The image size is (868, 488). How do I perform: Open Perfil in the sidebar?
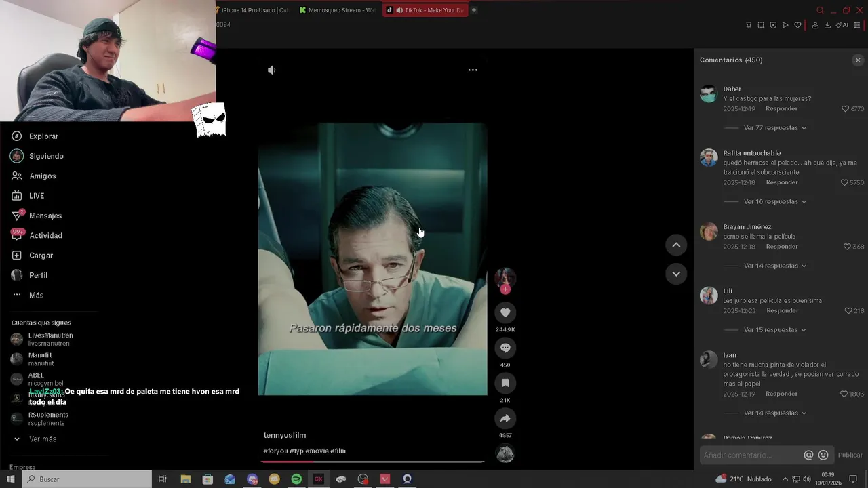pyautogui.click(x=30, y=275)
